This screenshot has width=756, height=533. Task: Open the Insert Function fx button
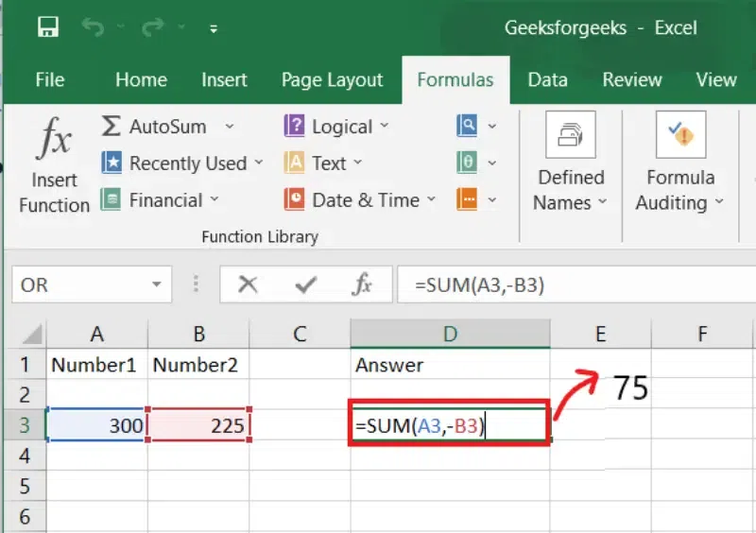pos(54,165)
